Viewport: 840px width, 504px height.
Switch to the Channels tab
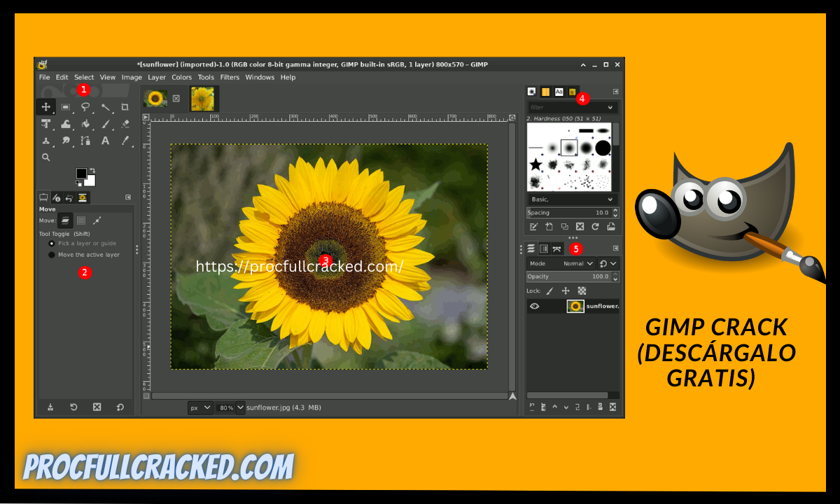click(x=544, y=248)
